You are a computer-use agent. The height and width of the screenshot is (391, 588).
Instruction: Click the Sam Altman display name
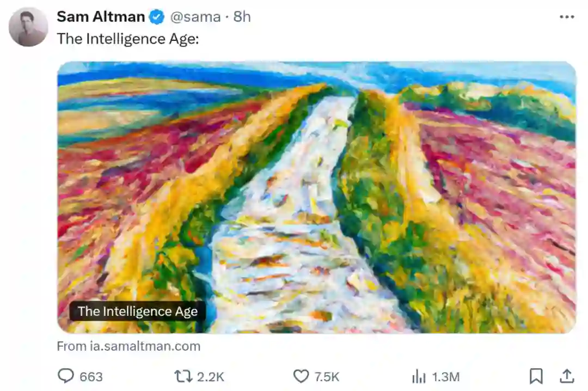[x=101, y=17]
